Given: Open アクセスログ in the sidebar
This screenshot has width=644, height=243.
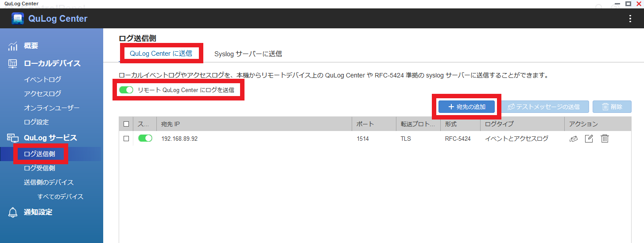Looking at the screenshot, I should [x=43, y=94].
